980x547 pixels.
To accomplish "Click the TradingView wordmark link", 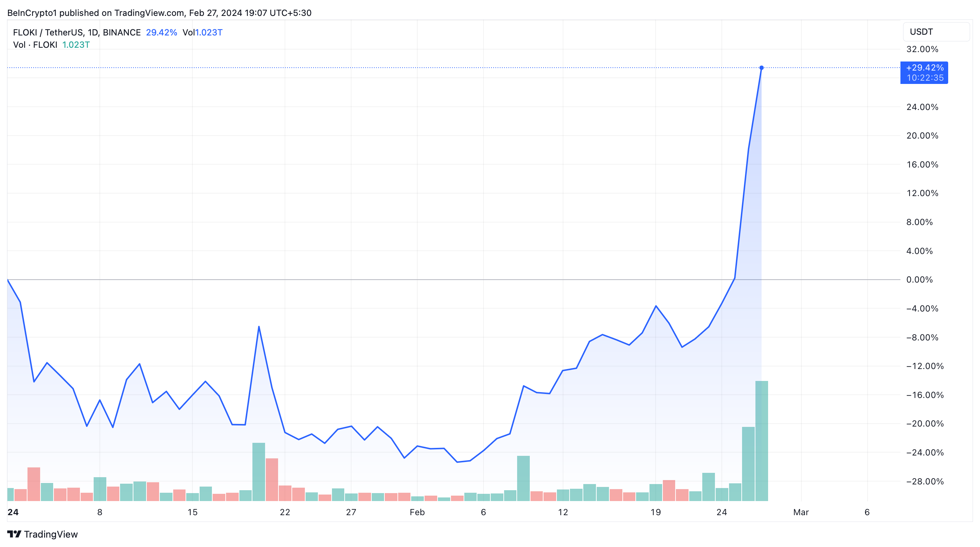I will click(51, 534).
